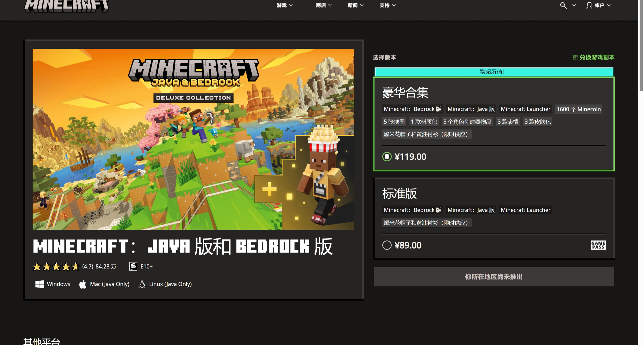Click the Linux penguin platform icon
644x345 pixels.
[x=142, y=284]
